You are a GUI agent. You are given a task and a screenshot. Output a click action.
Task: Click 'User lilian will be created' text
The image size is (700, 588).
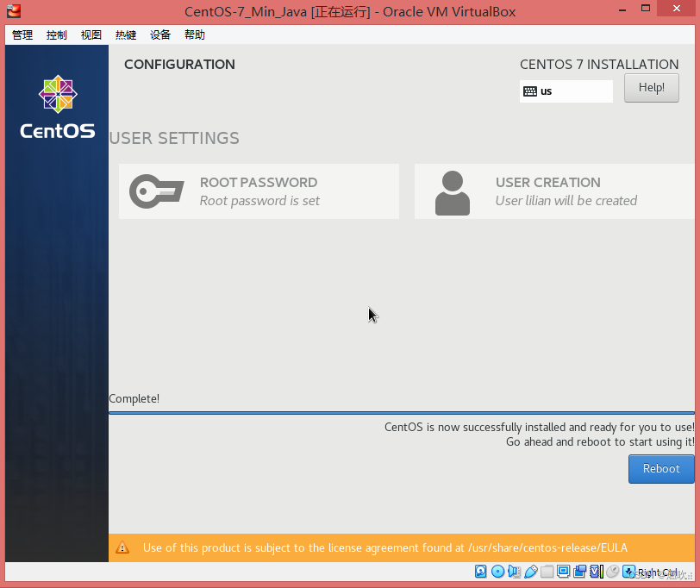tap(566, 201)
